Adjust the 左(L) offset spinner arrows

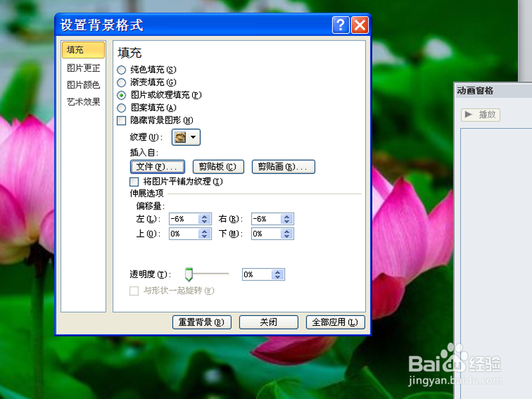click(205, 219)
